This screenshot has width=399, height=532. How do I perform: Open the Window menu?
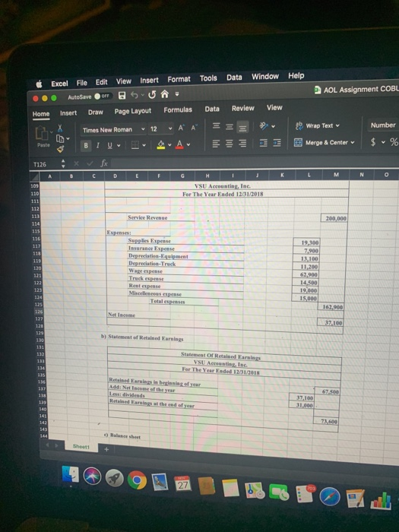(265, 77)
